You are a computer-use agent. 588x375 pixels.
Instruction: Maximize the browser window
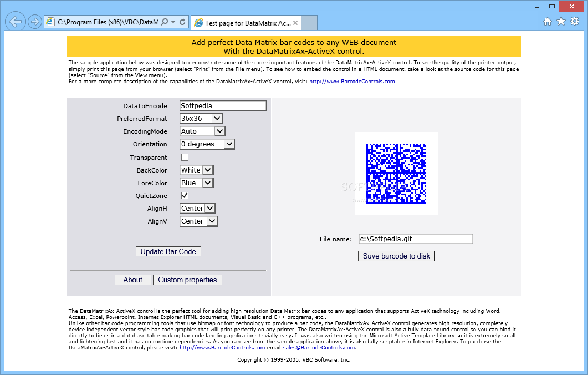(x=551, y=7)
